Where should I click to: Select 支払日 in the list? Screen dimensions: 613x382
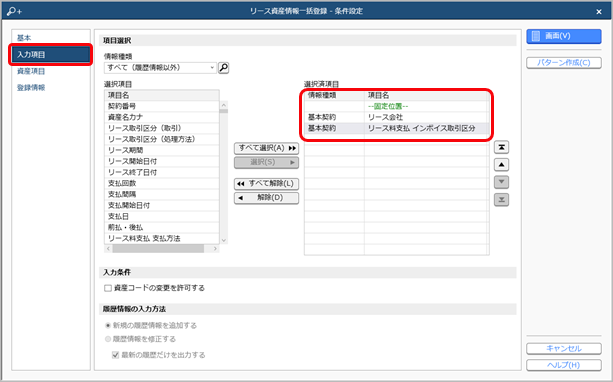(x=161, y=216)
